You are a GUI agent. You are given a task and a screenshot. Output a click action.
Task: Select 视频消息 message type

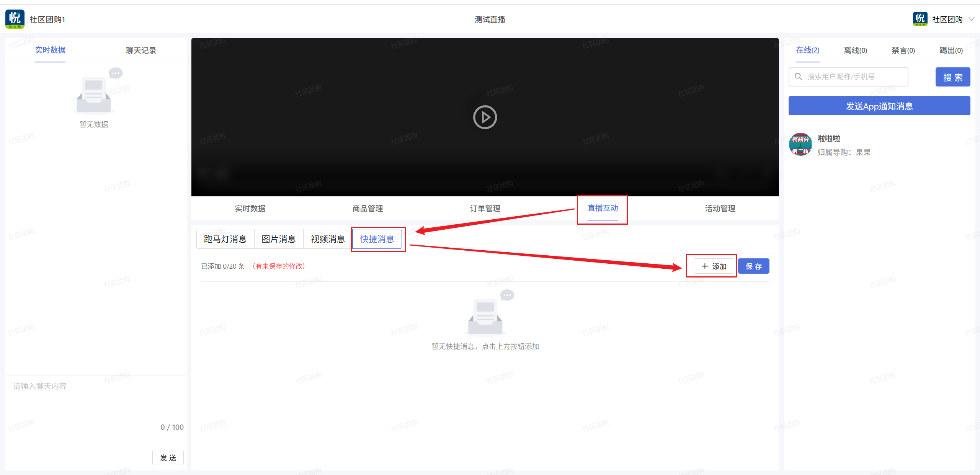coord(328,239)
